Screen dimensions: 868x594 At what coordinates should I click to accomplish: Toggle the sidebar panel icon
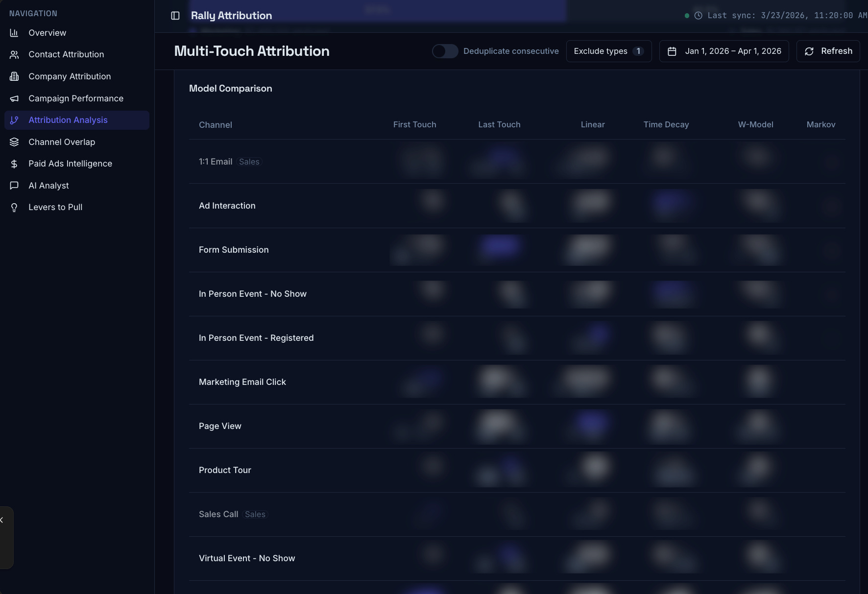coord(175,16)
